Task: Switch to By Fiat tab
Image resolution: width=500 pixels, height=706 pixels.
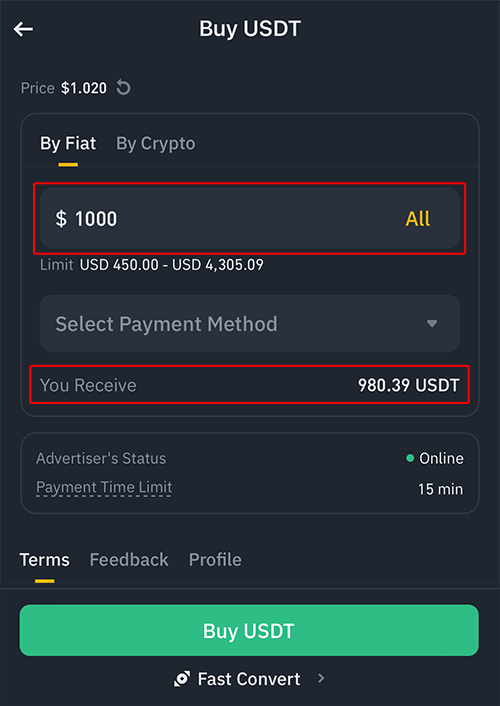Action: (68, 143)
